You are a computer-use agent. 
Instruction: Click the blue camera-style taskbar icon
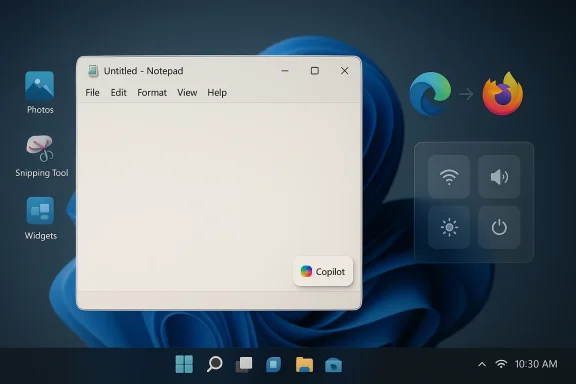(x=333, y=365)
